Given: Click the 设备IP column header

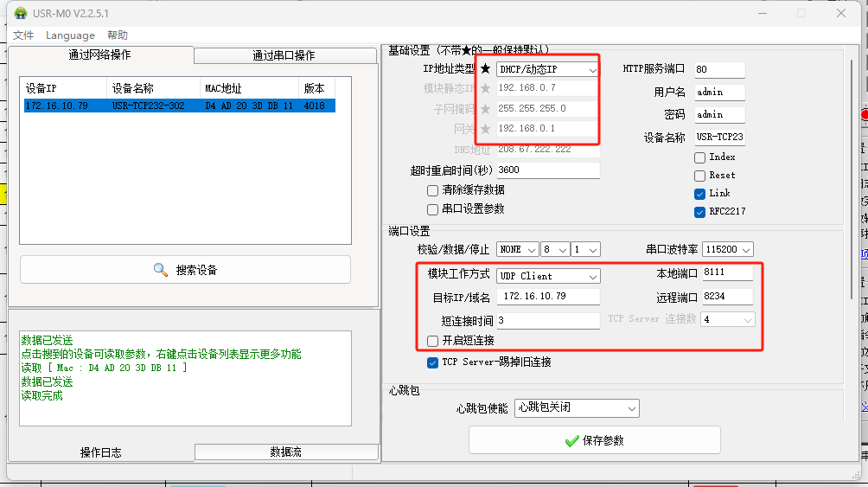Looking at the screenshot, I should click(x=63, y=88).
